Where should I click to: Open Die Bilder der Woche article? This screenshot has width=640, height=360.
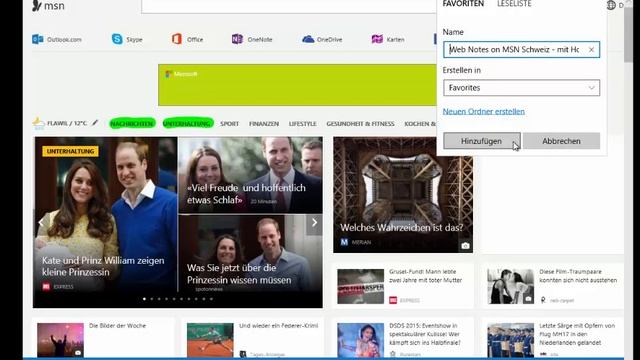(x=117, y=326)
